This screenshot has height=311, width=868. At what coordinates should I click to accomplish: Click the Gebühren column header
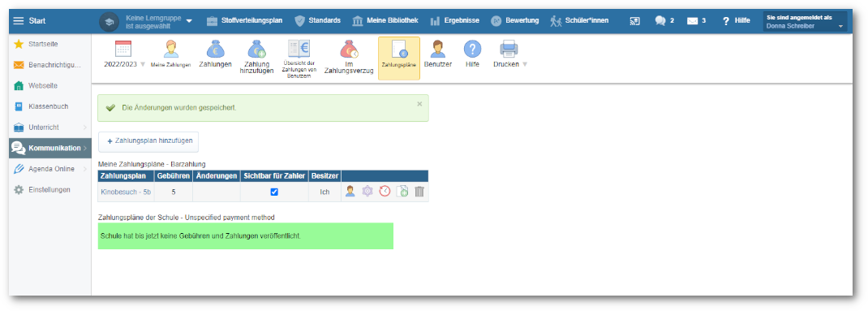click(x=173, y=176)
